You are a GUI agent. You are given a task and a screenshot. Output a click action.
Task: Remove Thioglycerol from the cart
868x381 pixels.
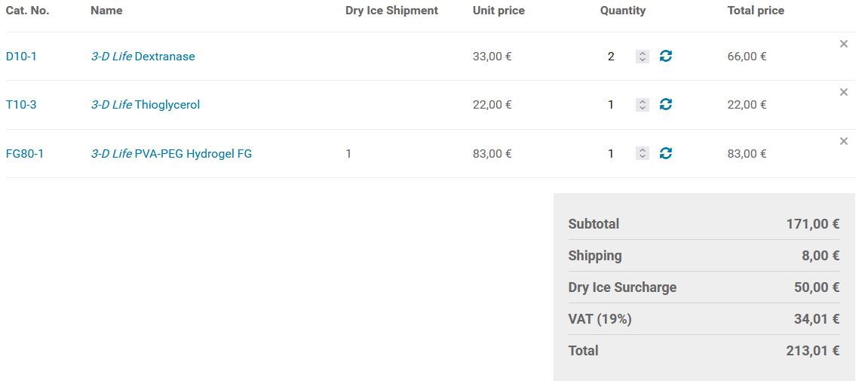844,92
